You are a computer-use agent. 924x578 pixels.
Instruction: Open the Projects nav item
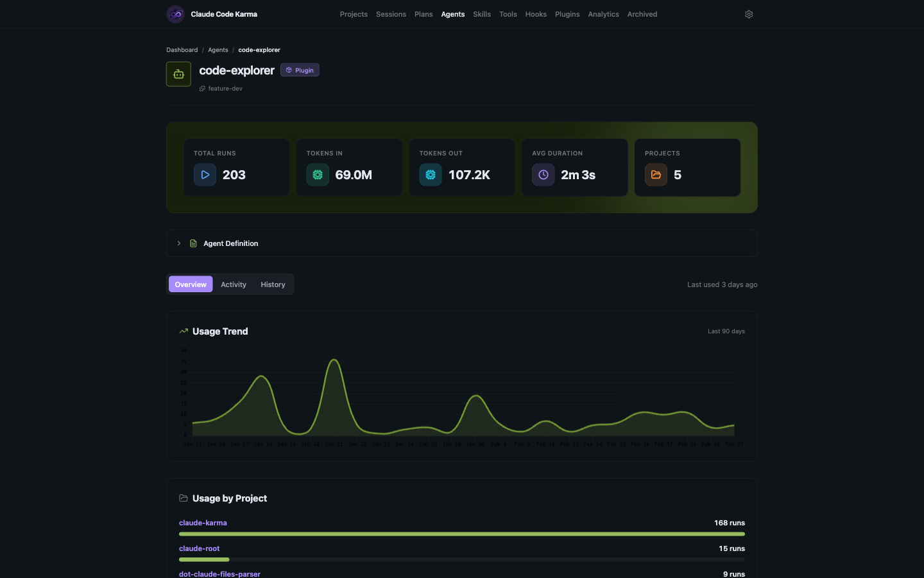[354, 14]
